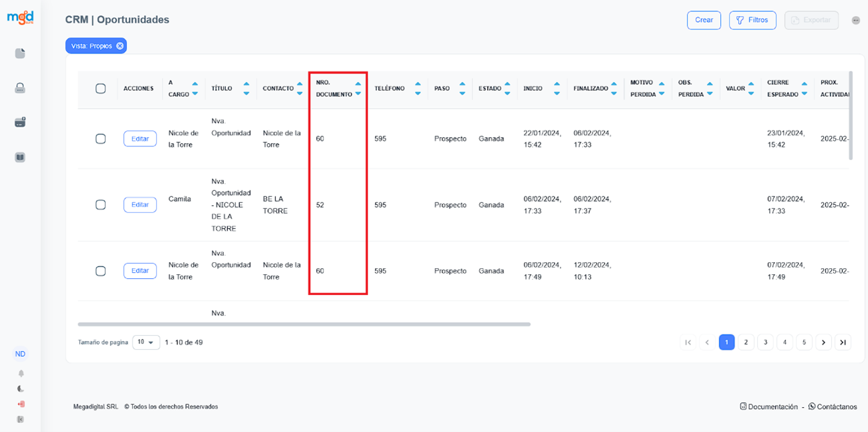
Task: Toggle the select-all checkbox in the header
Action: [101, 89]
